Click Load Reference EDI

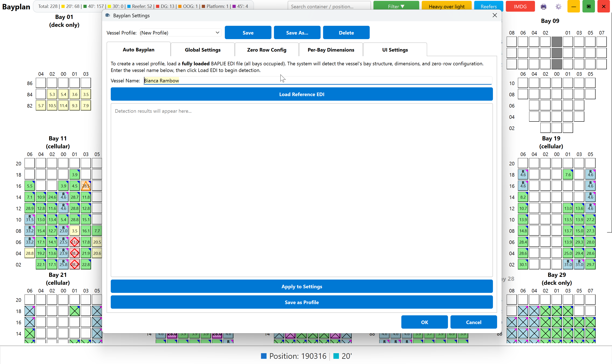[302, 94]
